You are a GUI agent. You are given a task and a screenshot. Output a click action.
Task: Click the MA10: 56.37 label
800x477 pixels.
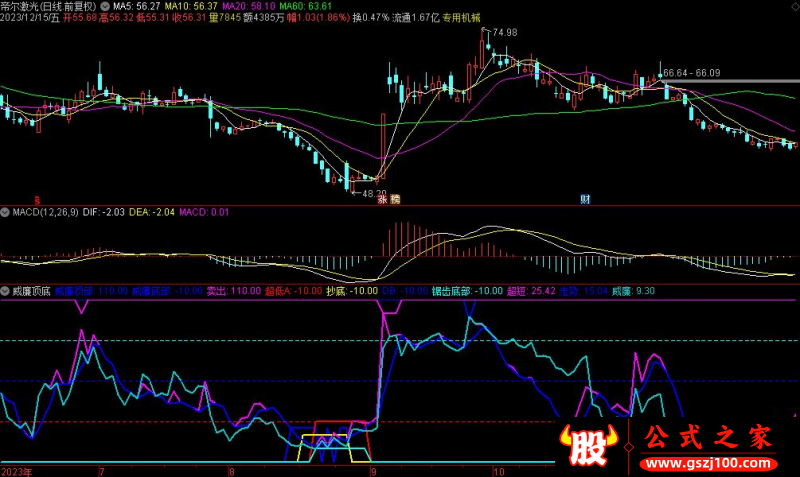191,6
